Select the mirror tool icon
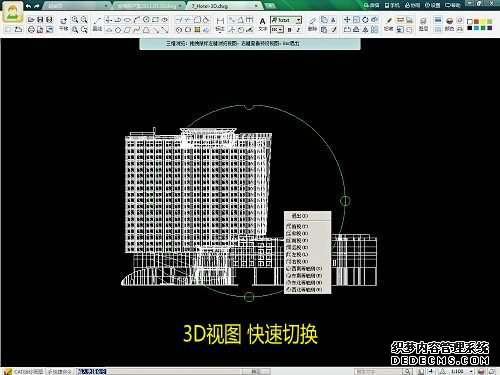The width and height of the screenshot is (500, 375). [365, 30]
